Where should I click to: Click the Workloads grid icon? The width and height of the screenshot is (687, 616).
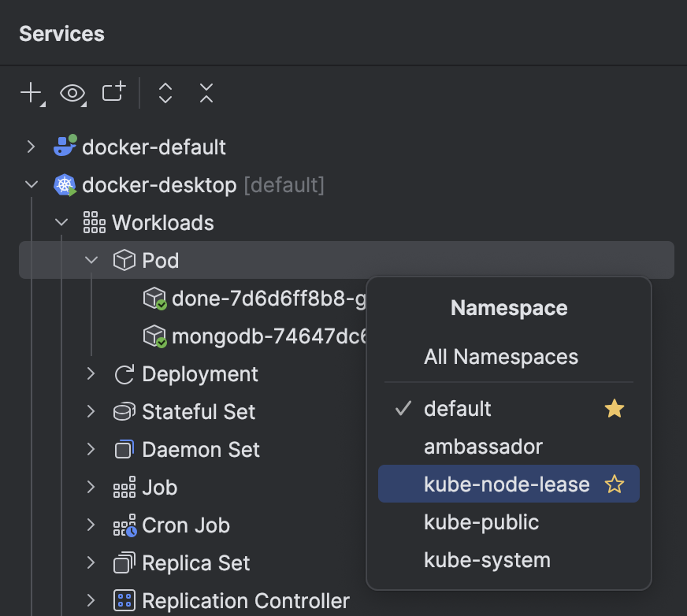94,222
